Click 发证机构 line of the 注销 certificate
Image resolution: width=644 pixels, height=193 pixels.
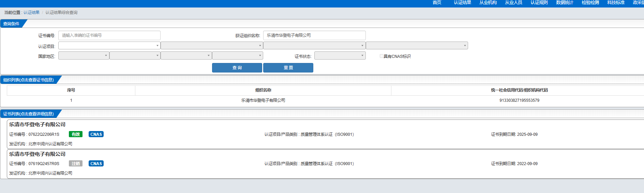coord(41,173)
